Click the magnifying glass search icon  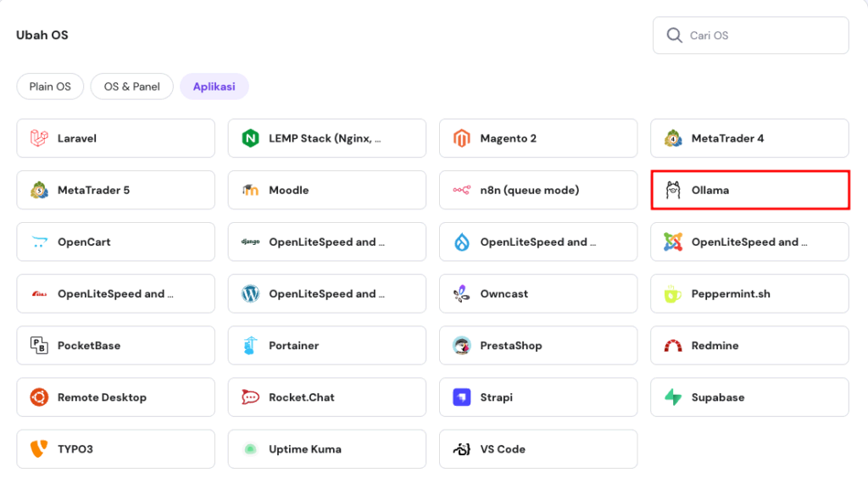coord(674,36)
